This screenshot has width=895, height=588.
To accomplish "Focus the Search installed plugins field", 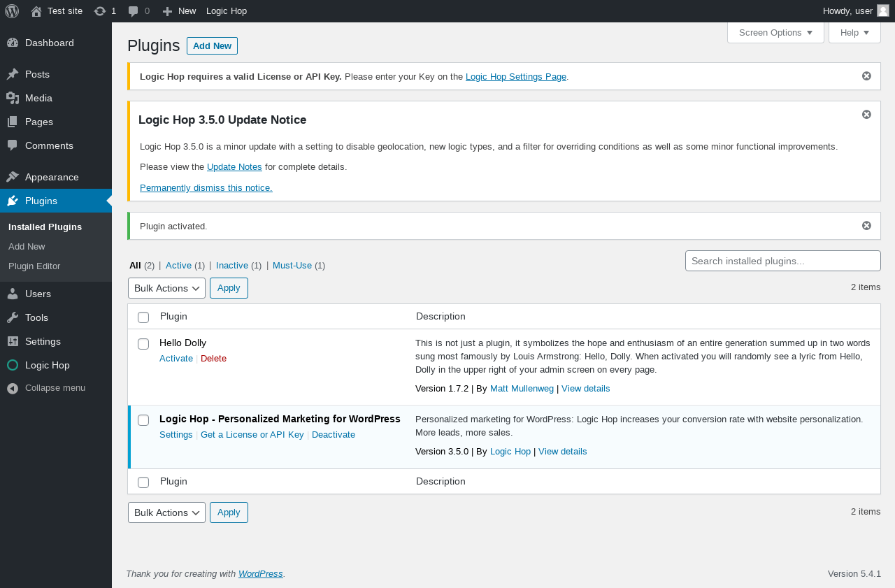I will pyautogui.click(x=783, y=261).
